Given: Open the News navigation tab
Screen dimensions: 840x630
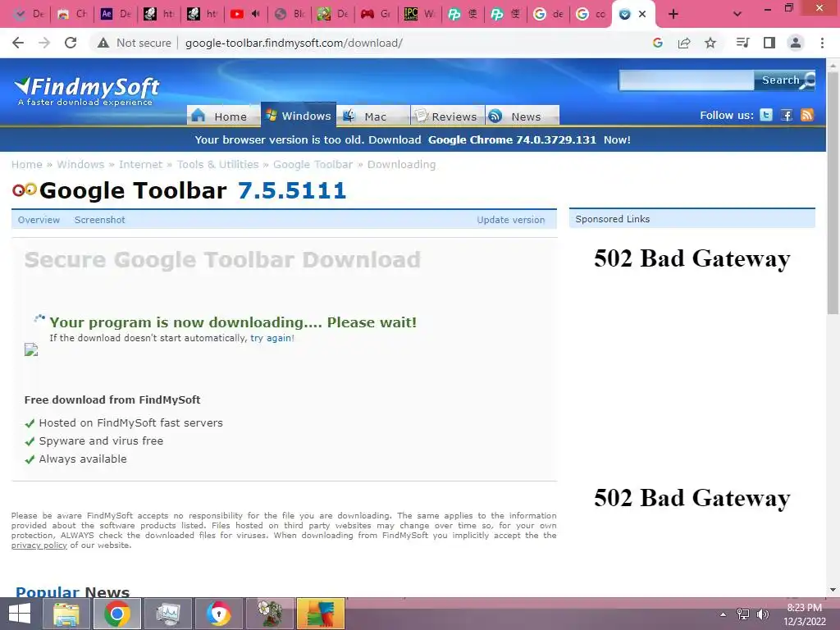Looking at the screenshot, I should pyautogui.click(x=523, y=116).
